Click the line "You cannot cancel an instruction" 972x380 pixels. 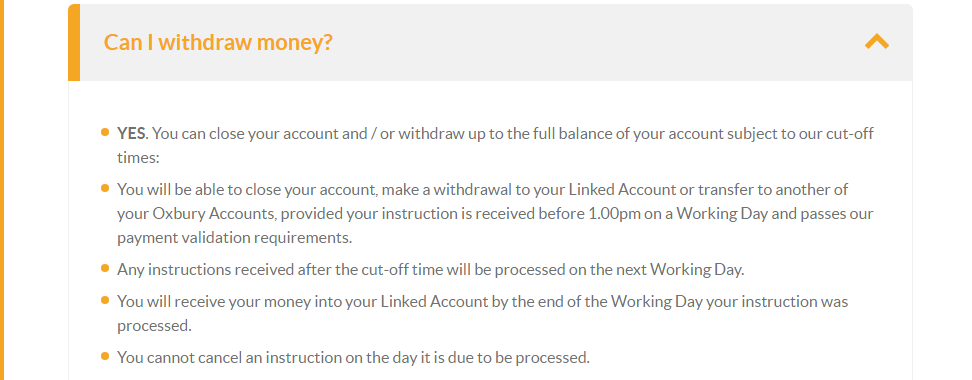[353, 358]
